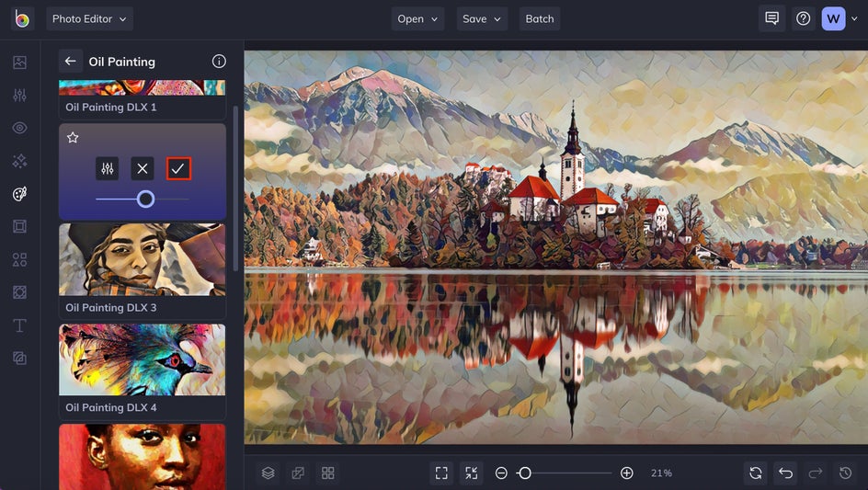The image size is (868, 490).
Task: Open the edit history icon
Action: [845, 473]
